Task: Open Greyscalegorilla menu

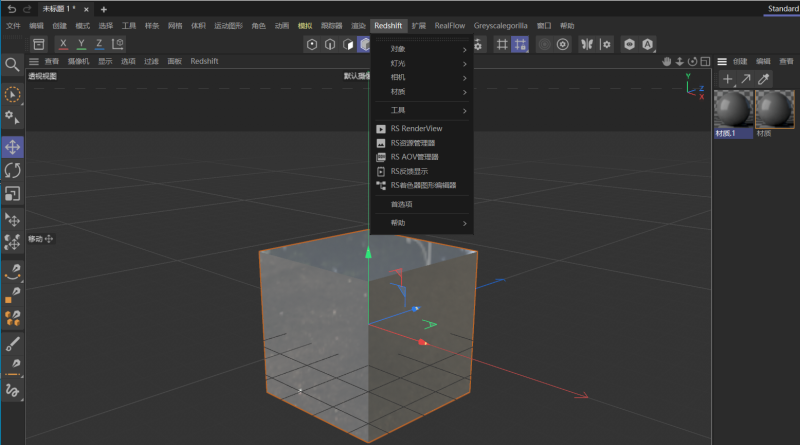Action: click(500, 26)
